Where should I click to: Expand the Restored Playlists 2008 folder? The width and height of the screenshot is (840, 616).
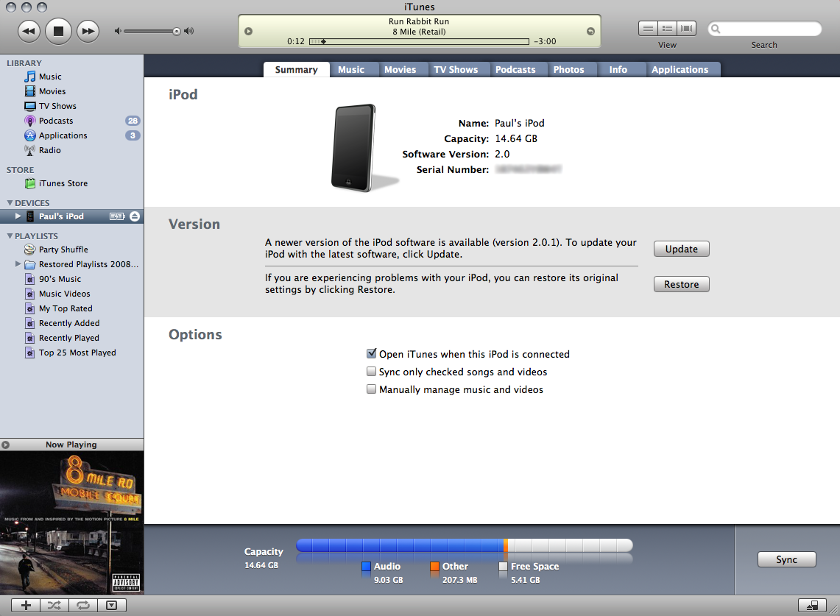tap(18, 263)
